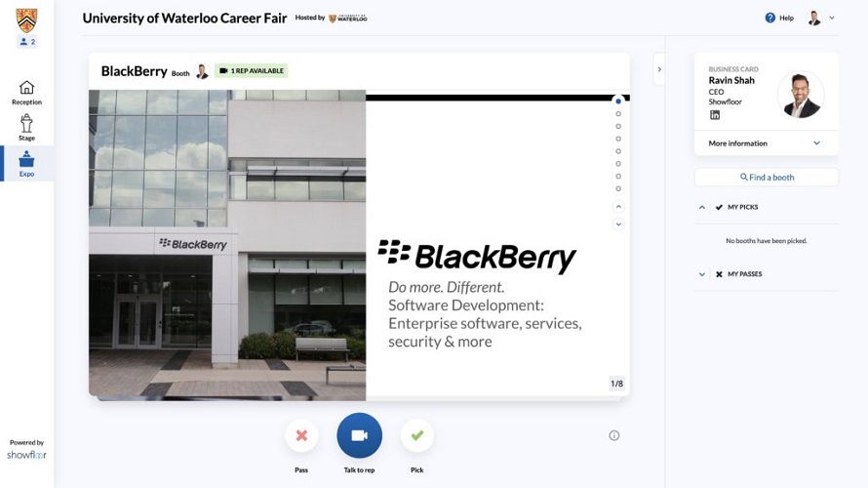This screenshot has width=868, height=488.
Task: Go to previous slide with up arrow
Action: click(618, 207)
